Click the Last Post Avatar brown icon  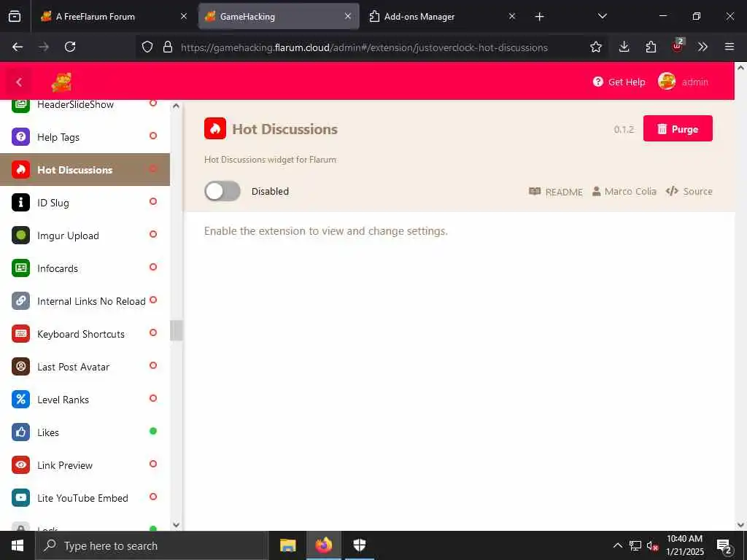(20, 367)
